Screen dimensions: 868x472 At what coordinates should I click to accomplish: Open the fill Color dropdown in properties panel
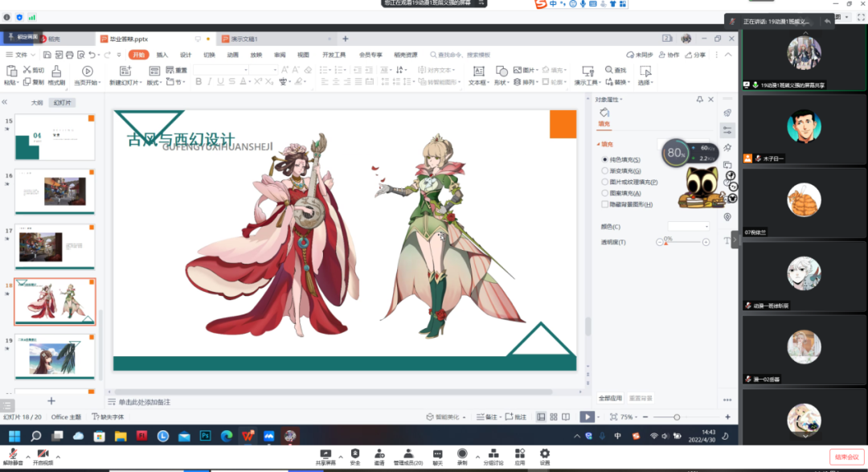[688, 226]
